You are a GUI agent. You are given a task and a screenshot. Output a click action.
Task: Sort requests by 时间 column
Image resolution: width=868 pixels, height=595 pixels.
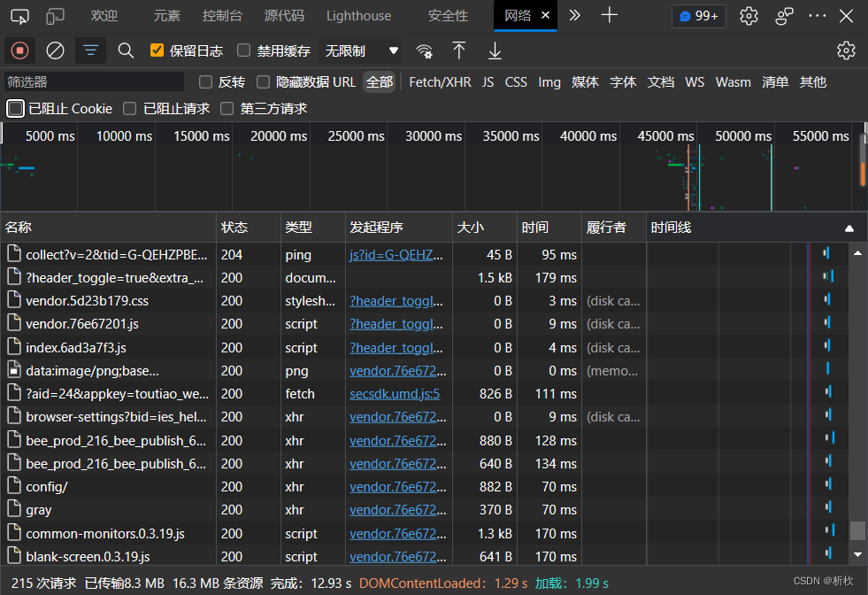click(549, 228)
